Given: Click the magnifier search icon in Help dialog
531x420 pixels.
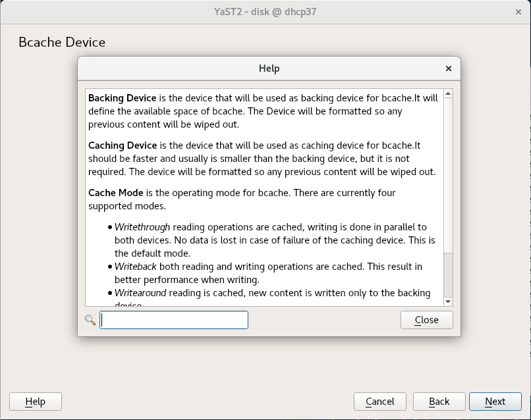Looking at the screenshot, I should tap(90, 320).
